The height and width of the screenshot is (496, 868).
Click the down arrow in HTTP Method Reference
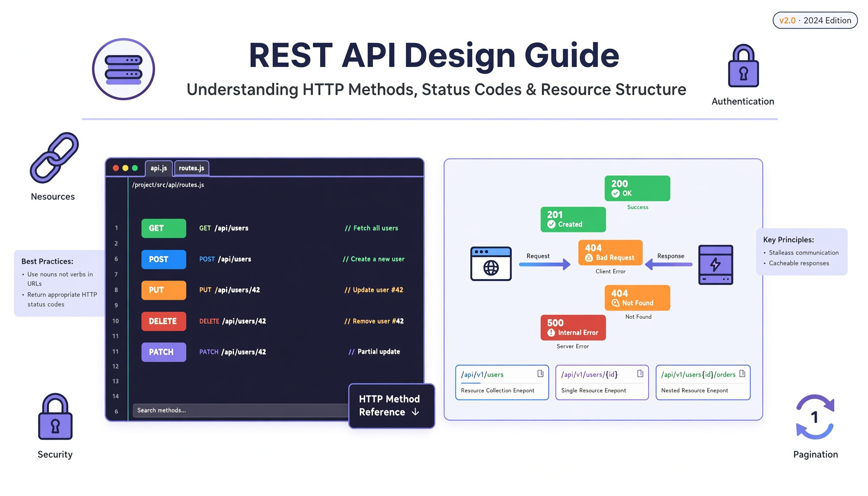[415, 412]
